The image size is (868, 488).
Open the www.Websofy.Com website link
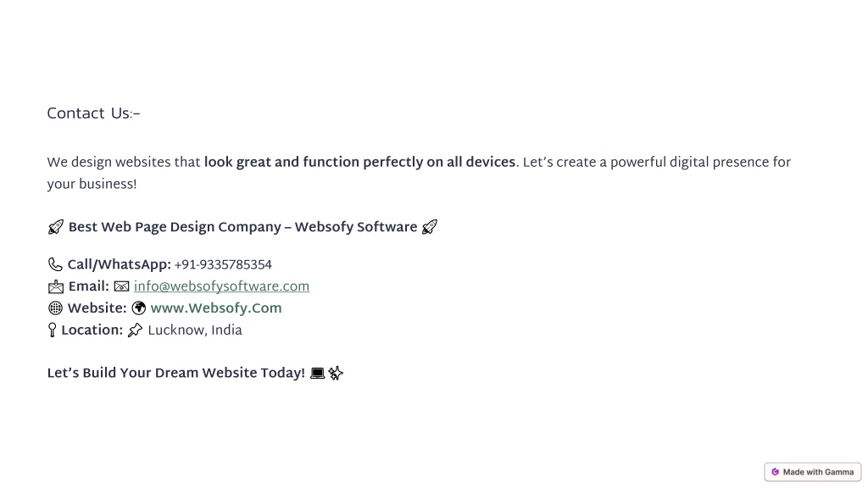216,308
